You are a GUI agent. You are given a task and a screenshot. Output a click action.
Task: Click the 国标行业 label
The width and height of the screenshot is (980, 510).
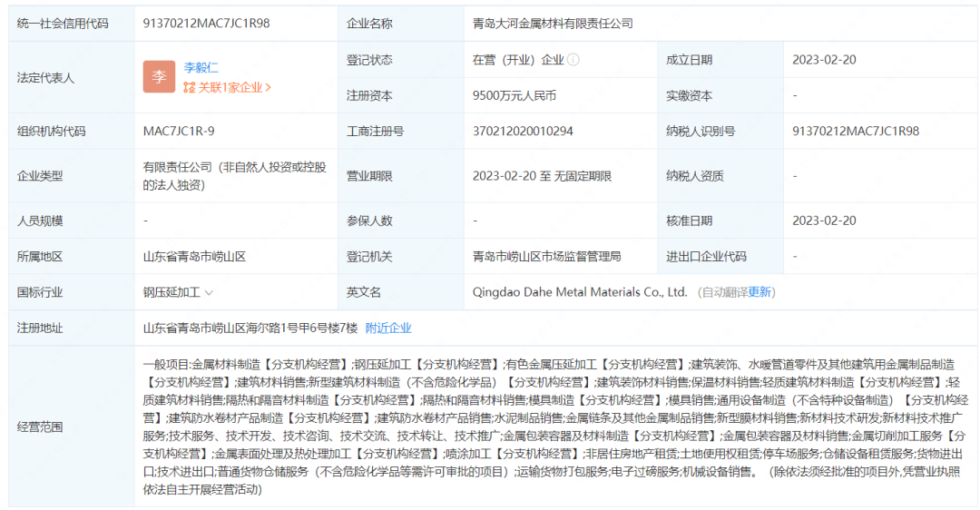click(x=40, y=292)
